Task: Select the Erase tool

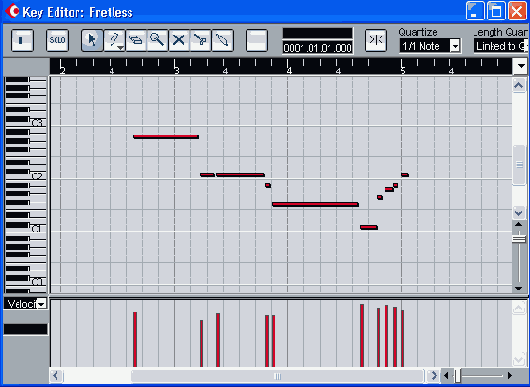Action: (x=136, y=40)
